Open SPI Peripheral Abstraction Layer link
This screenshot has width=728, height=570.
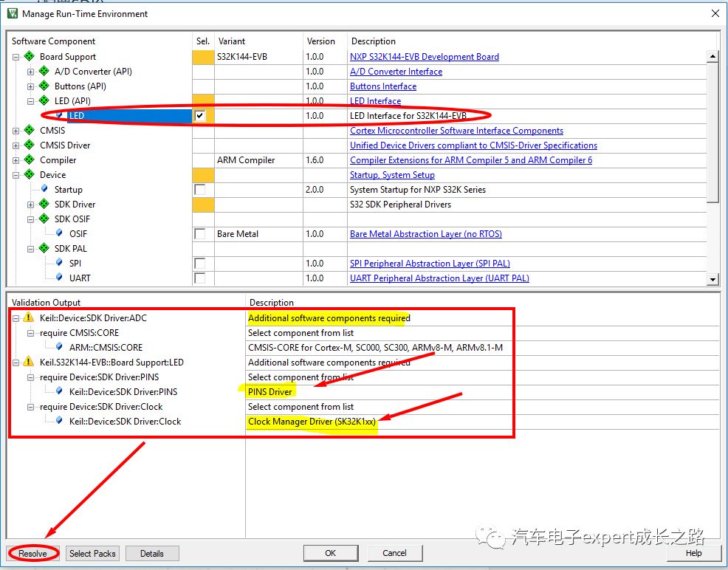tap(430, 264)
